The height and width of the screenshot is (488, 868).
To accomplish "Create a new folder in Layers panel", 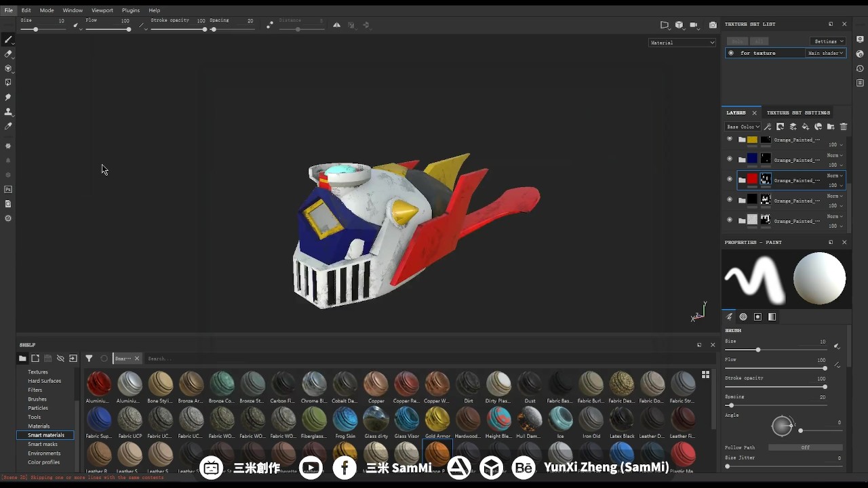I will (831, 127).
